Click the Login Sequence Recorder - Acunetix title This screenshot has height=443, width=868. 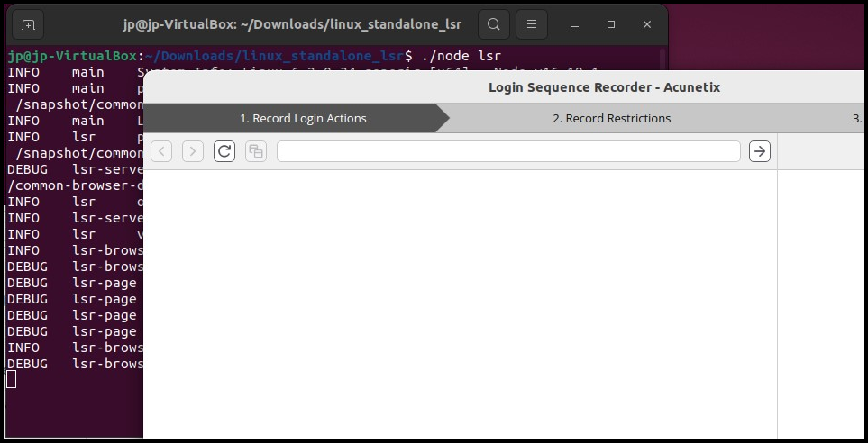(604, 87)
